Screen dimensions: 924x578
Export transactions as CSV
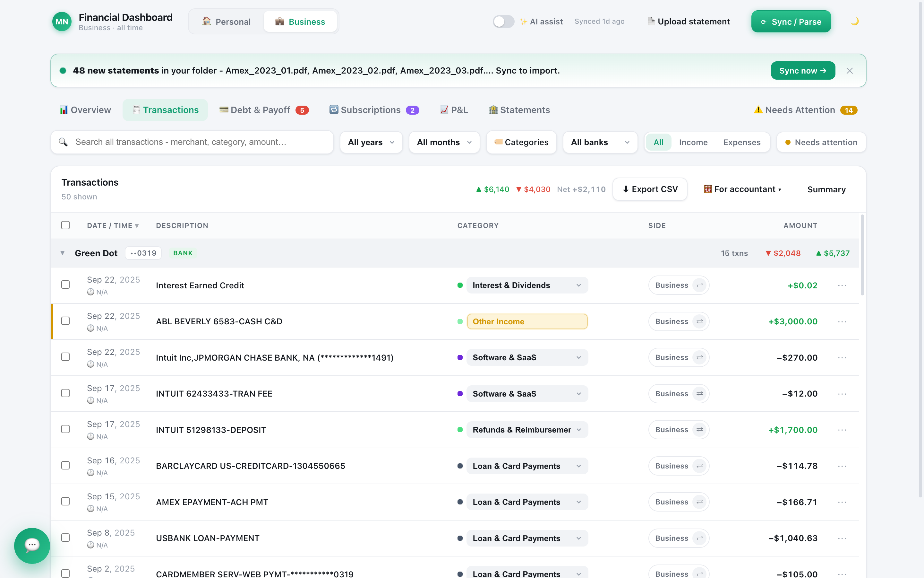point(650,189)
